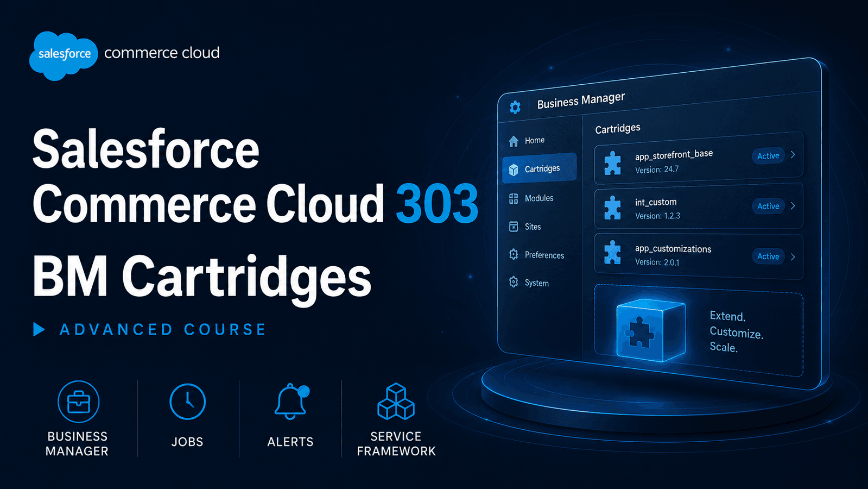Click puzzle icon for app_storefront_base
Image resolution: width=868 pixels, height=489 pixels.
612,163
